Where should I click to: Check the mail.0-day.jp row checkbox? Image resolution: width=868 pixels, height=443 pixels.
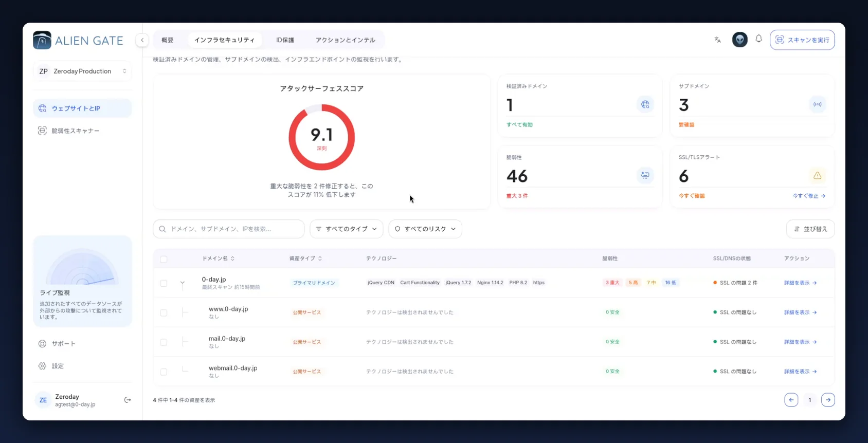pos(164,342)
